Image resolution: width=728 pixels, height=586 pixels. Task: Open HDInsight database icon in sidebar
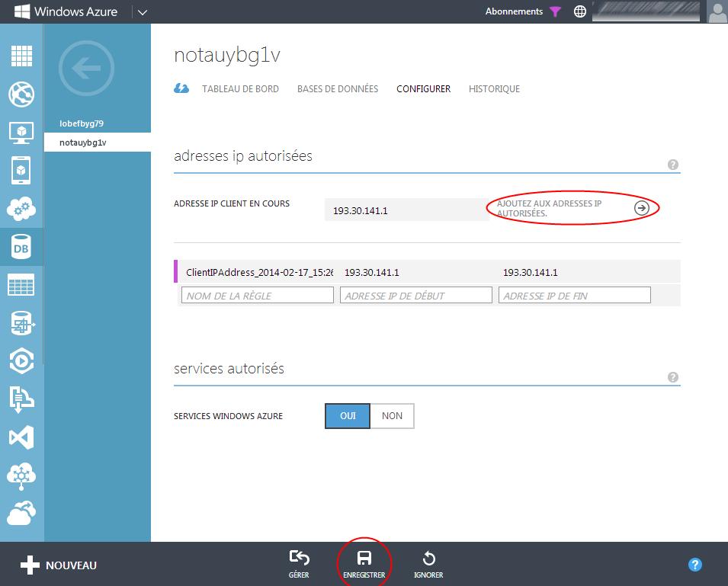tap(22, 323)
